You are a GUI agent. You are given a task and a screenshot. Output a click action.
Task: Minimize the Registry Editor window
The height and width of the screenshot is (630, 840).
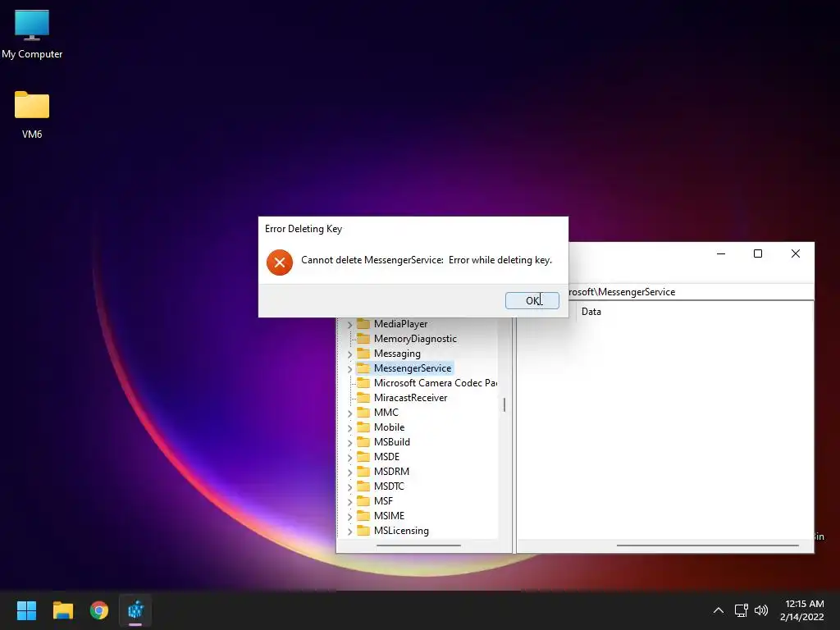click(721, 253)
